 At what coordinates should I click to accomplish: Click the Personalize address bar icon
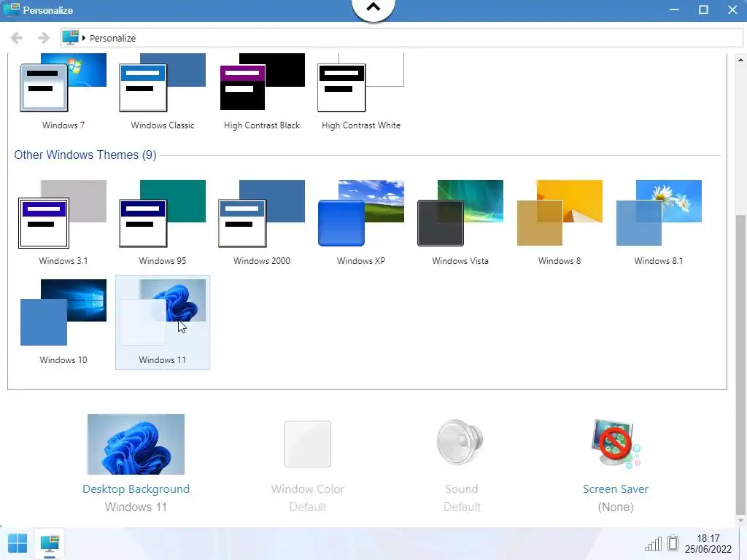coord(71,38)
